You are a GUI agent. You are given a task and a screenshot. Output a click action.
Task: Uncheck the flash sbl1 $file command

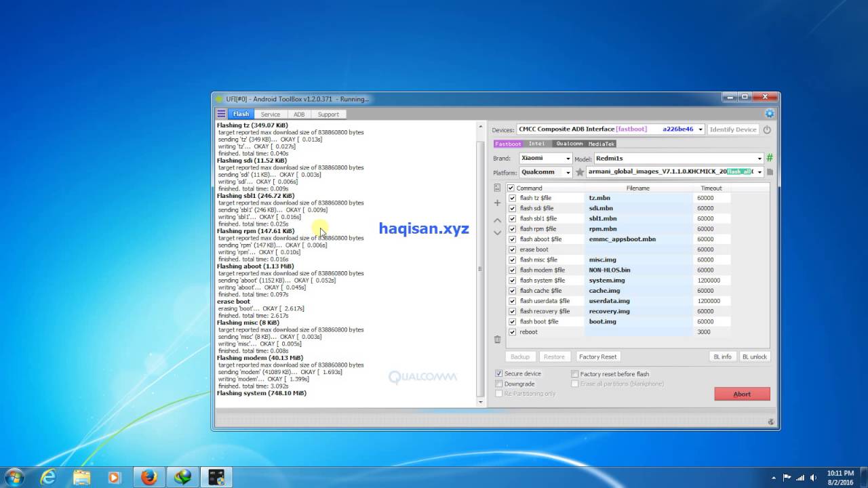point(512,219)
